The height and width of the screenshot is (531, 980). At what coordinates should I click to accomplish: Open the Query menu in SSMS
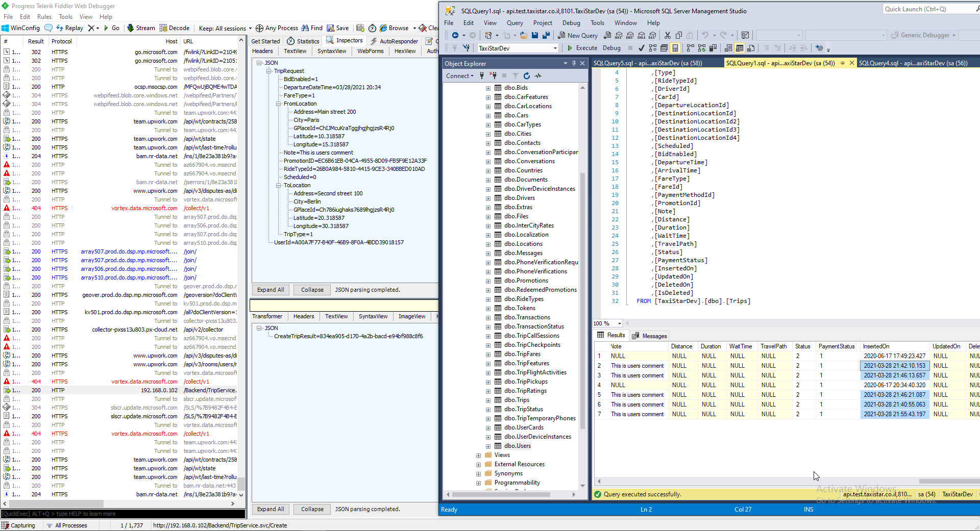514,23
